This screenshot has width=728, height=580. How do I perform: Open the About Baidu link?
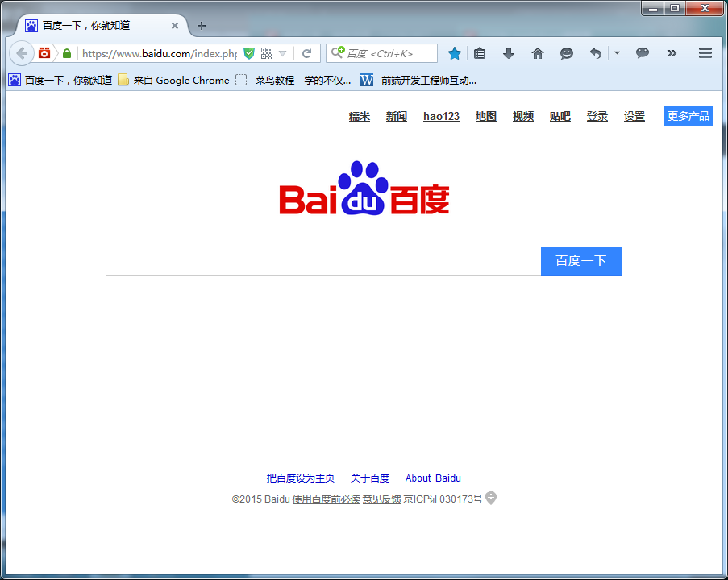[433, 478]
